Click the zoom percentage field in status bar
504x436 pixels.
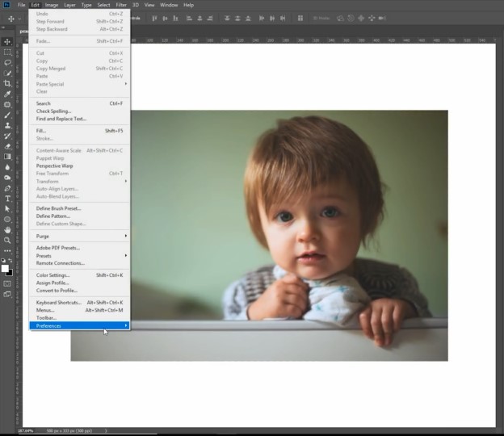coord(26,430)
